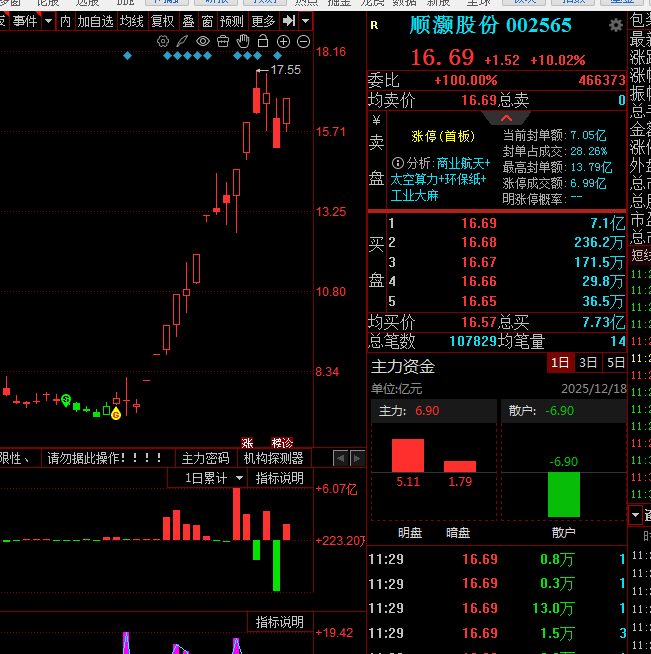Image resolution: width=651 pixels, height=654 pixels.
Task: Open dropdown arrow at far right panel
Action: tap(635, 515)
